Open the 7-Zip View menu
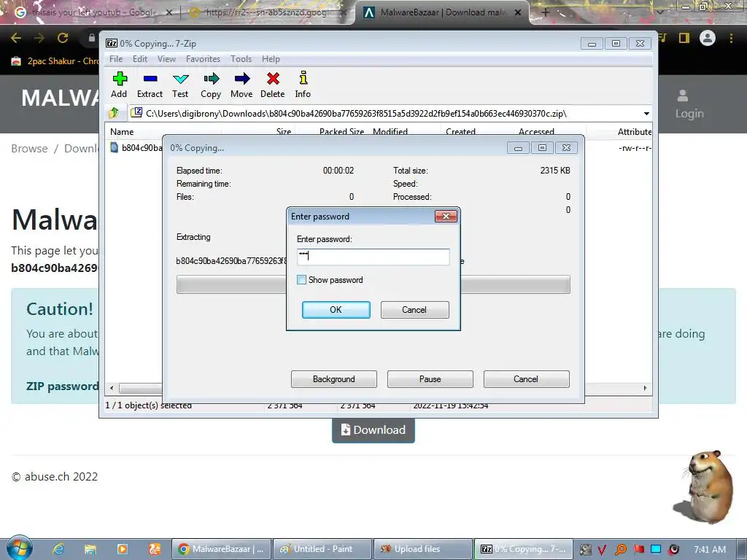 coord(166,59)
